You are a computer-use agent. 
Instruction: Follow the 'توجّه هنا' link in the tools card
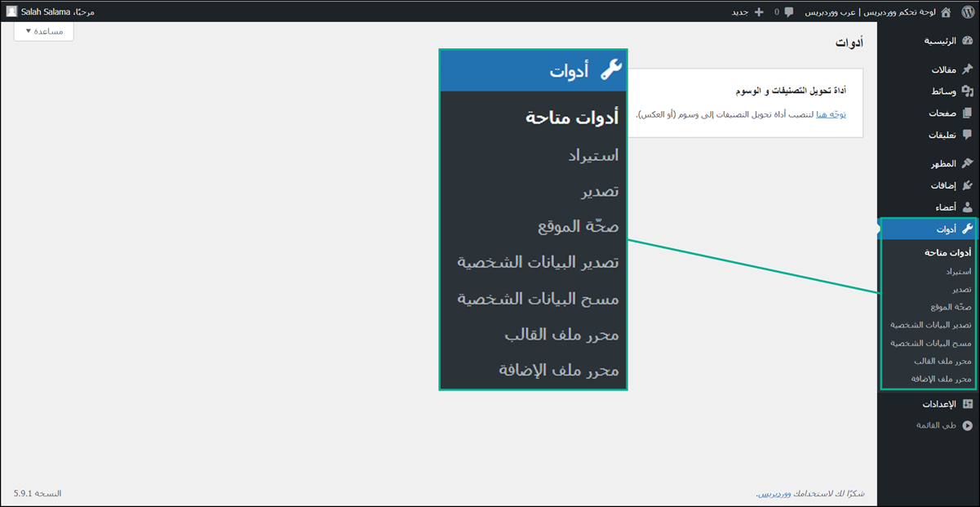click(x=831, y=114)
